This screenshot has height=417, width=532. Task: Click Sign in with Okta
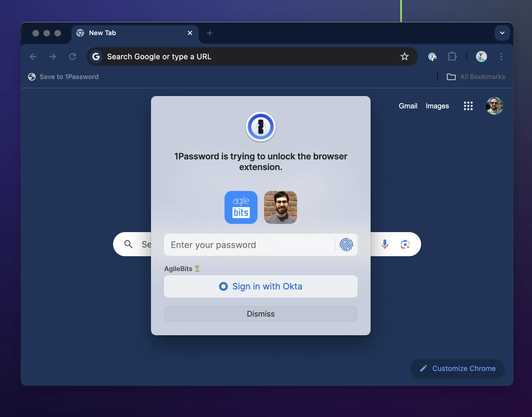[x=261, y=286]
